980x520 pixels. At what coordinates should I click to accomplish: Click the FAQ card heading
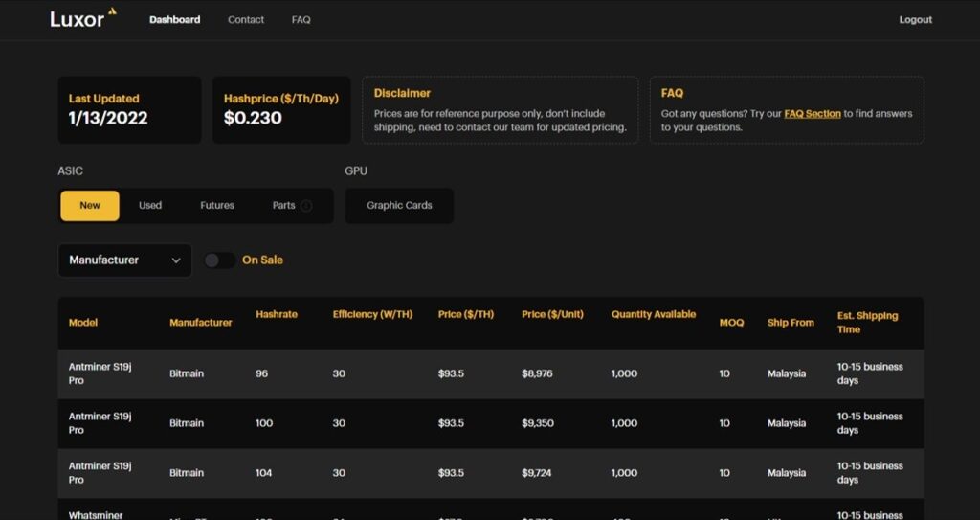point(672,93)
